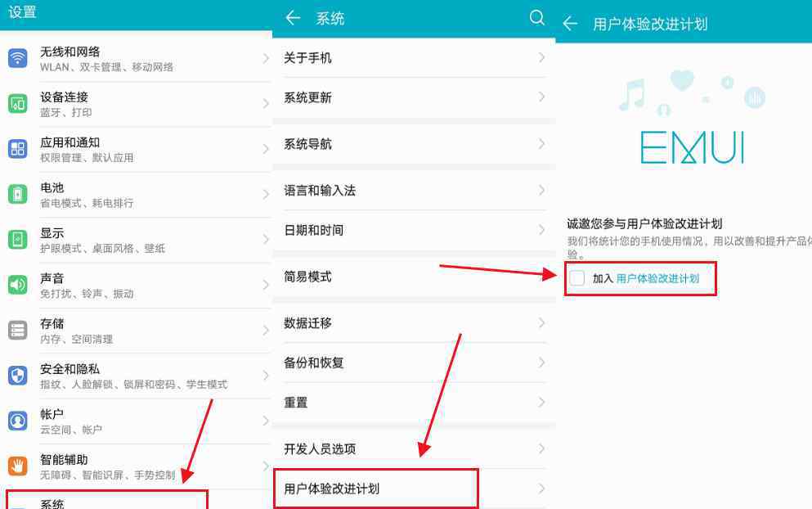
Task: Click the green battery icon
Action: pyautogui.click(x=17, y=194)
